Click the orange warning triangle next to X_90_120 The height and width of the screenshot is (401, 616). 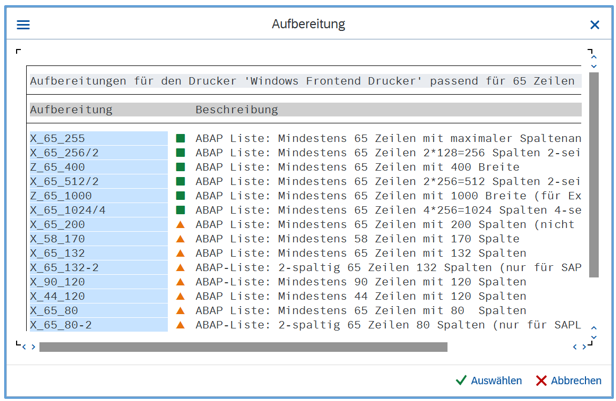click(181, 282)
